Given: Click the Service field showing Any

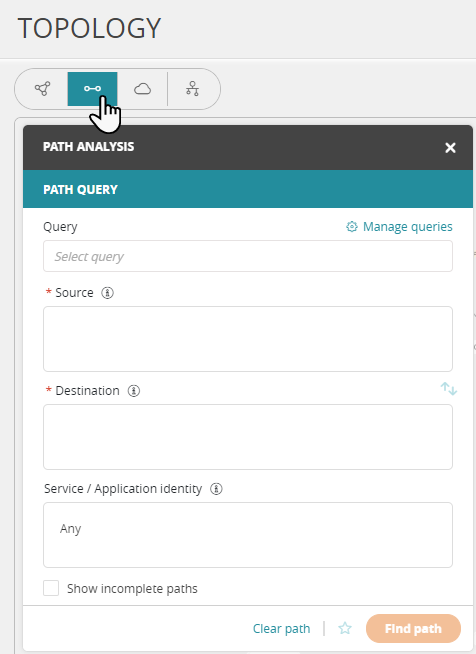Looking at the screenshot, I should 248,535.
